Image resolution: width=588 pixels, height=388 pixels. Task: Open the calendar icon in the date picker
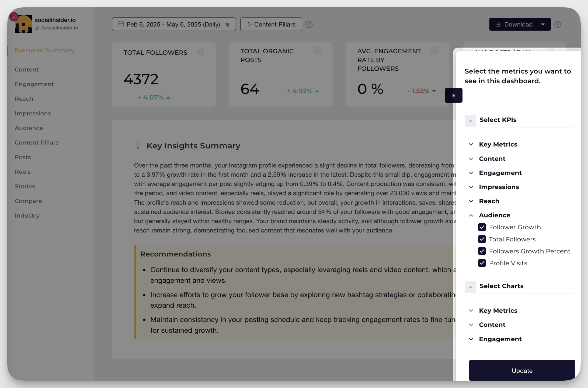point(121,24)
